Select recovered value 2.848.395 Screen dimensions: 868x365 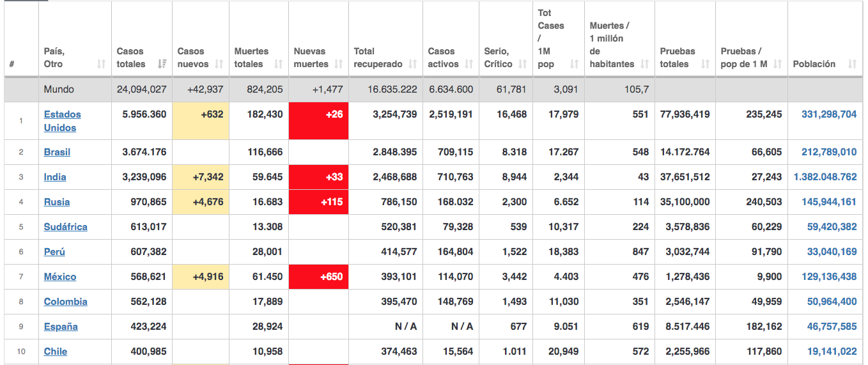tap(395, 152)
